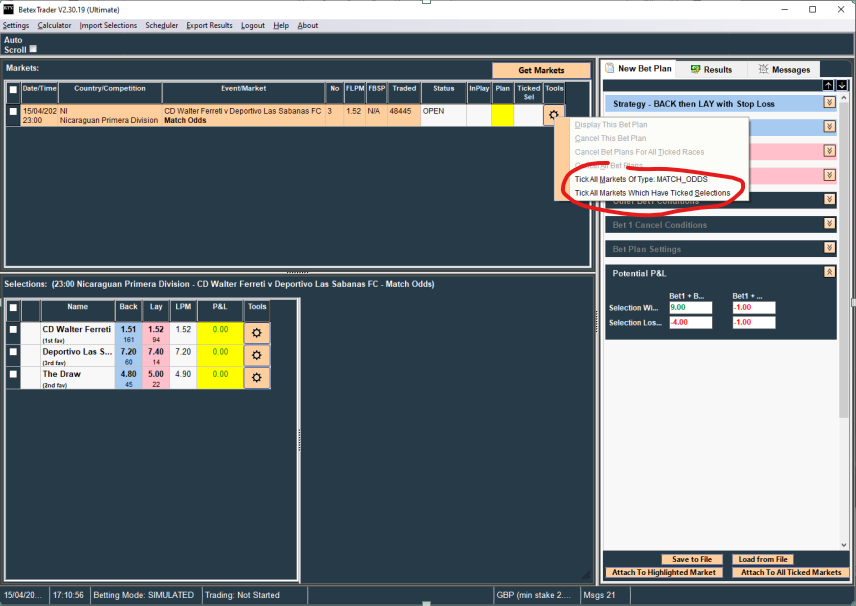Viewport: 856px width, 606px height.
Task: Tick the Nicaraguan Primera Division market checkbox
Action: 13,112
